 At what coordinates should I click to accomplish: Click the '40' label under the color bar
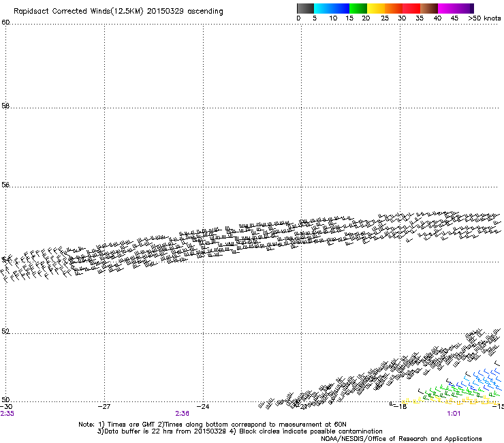point(437,18)
